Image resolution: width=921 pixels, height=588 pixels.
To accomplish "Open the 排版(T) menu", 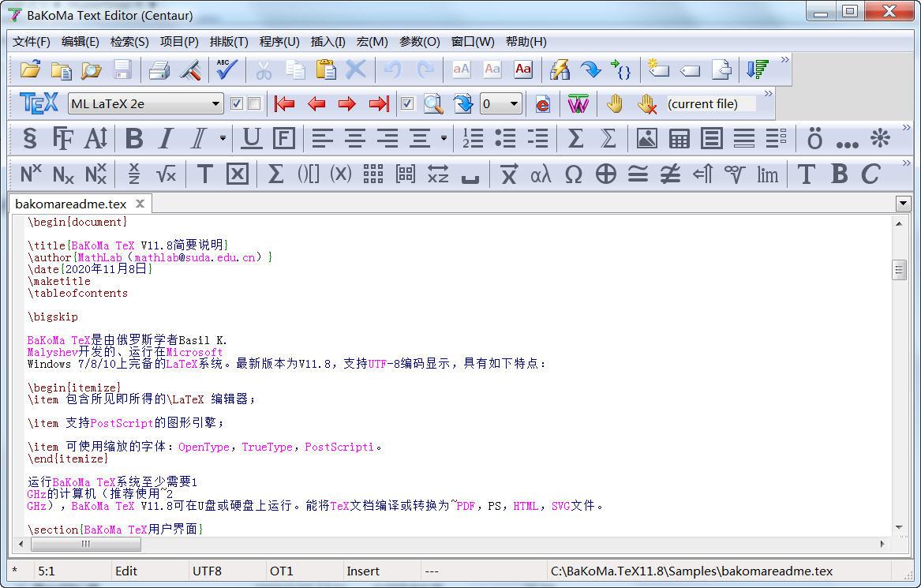I will (x=229, y=42).
